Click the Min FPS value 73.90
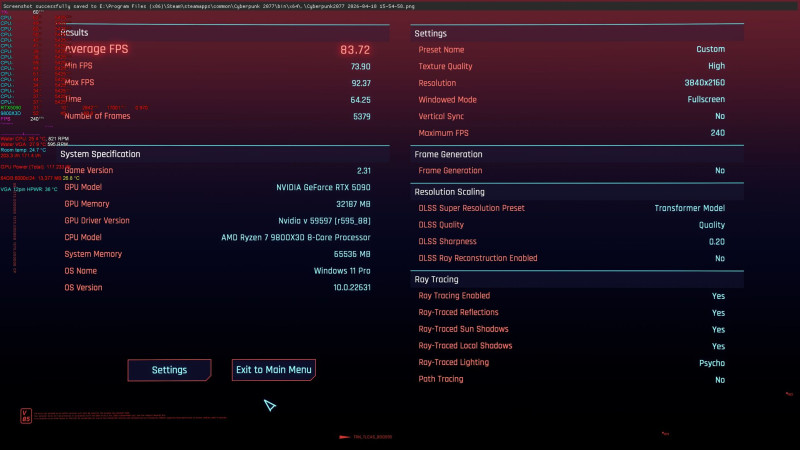 coord(360,66)
